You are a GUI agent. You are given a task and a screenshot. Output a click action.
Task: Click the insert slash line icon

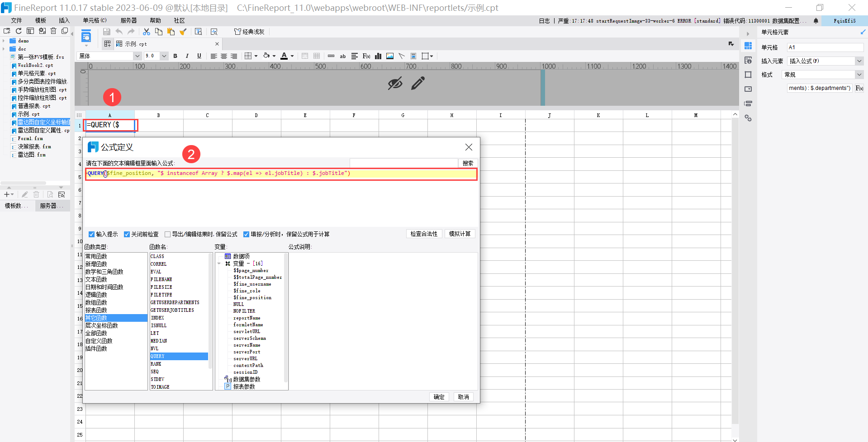[402, 56]
